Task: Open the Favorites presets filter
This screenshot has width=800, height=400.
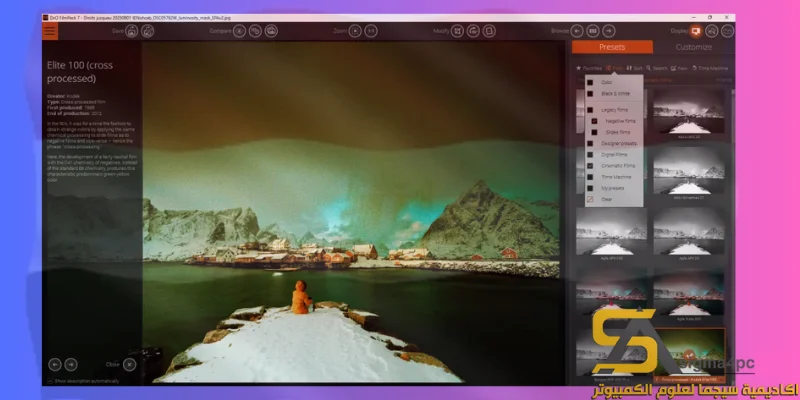Action: coord(589,68)
